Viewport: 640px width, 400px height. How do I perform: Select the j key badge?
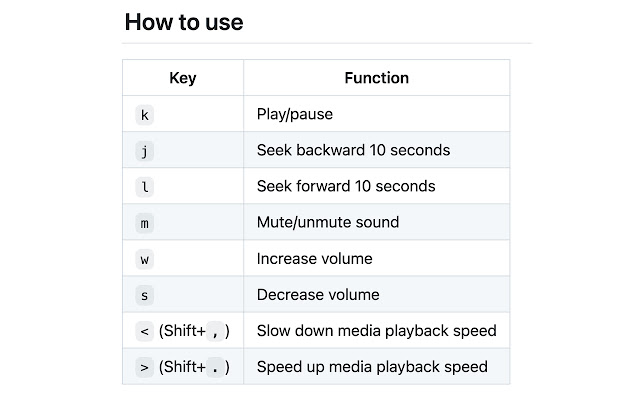145,151
